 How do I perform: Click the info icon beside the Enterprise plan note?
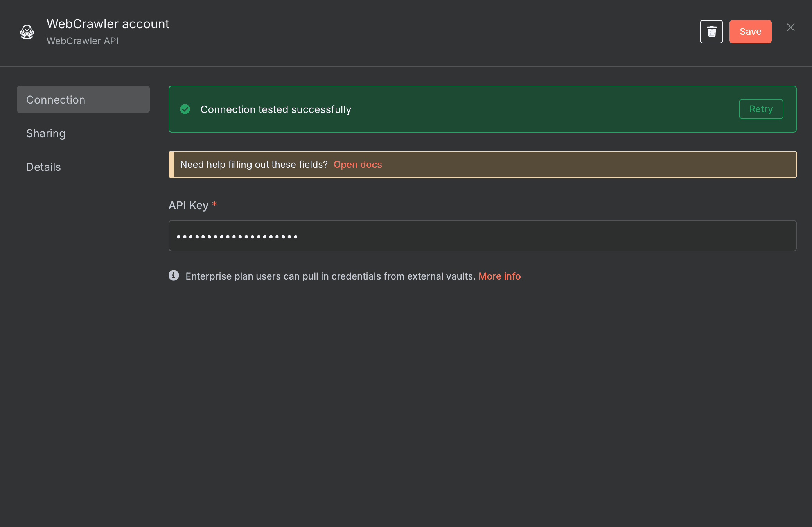(174, 275)
